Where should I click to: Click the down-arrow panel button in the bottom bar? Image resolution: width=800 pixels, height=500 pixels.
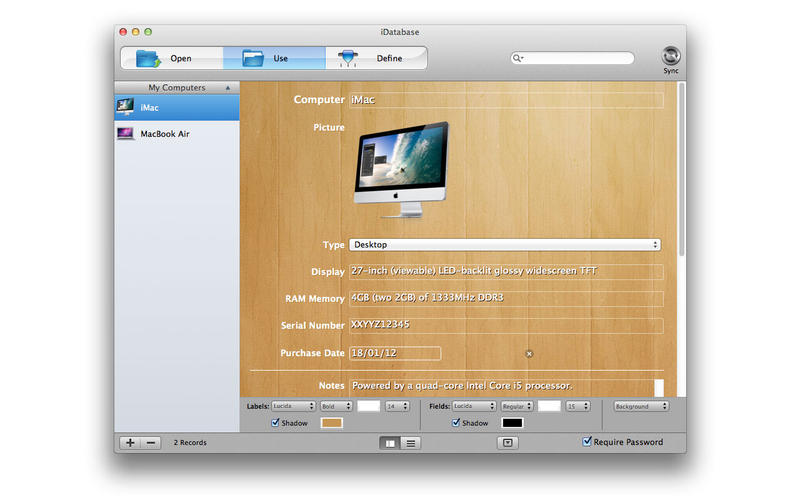(x=507, y=442)
